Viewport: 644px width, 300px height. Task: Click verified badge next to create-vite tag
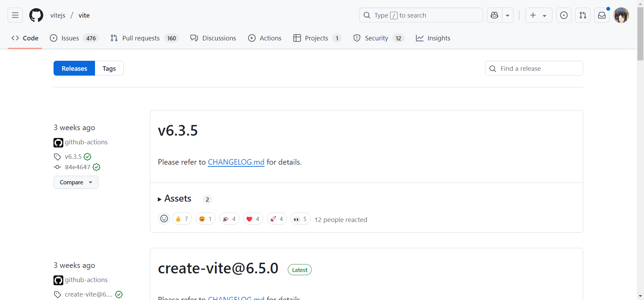(119, 294)
